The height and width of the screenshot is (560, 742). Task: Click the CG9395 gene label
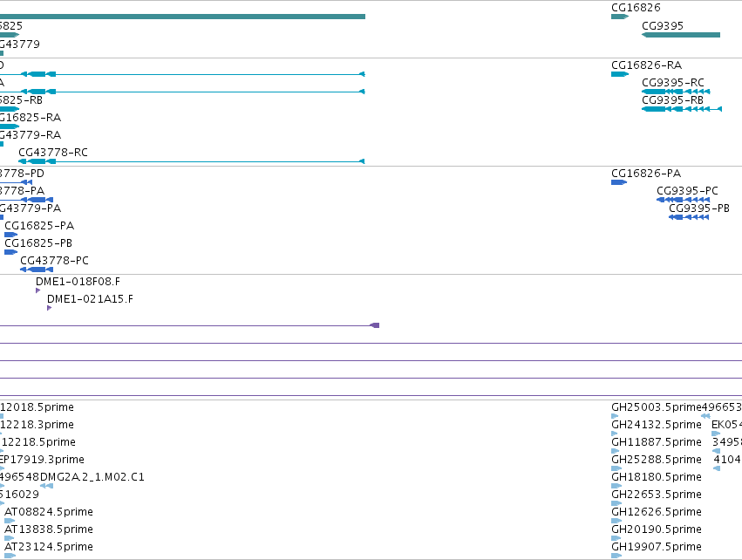(663, 26)
